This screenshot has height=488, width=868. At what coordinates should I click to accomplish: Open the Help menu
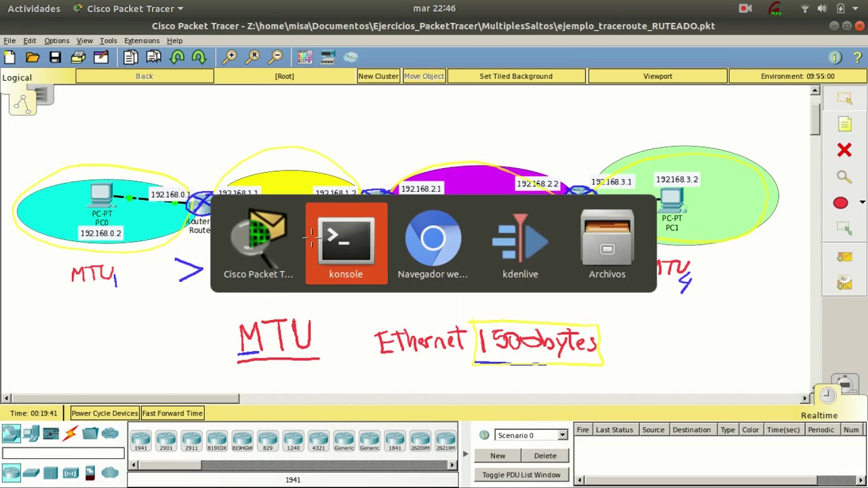(x=174, y=41)
